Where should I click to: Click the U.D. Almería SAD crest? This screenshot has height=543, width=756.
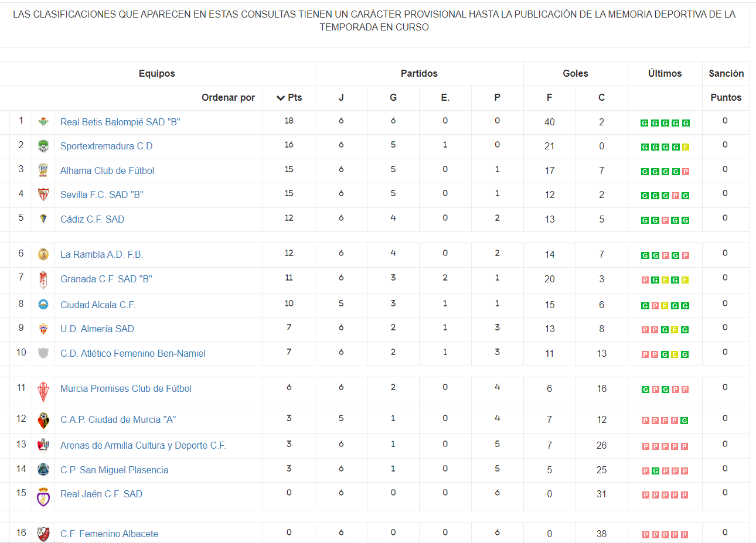click(43, 329)
